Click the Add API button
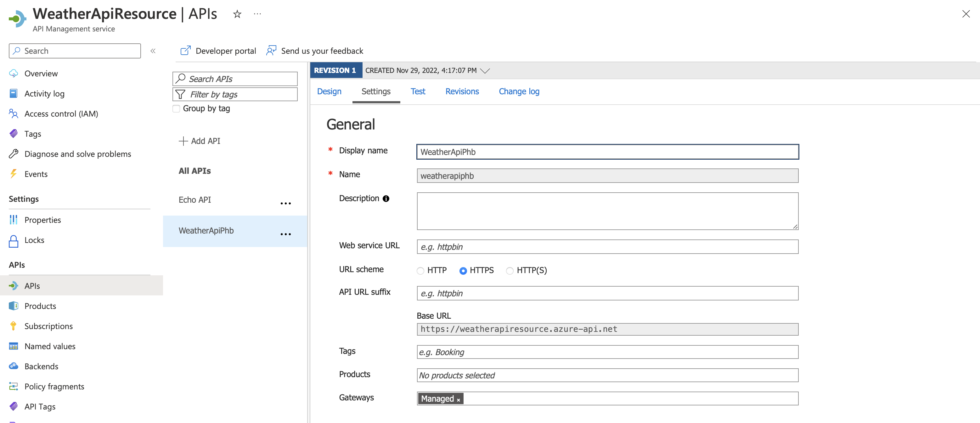The height and width of the screenshot is (423, 980). 200,141
